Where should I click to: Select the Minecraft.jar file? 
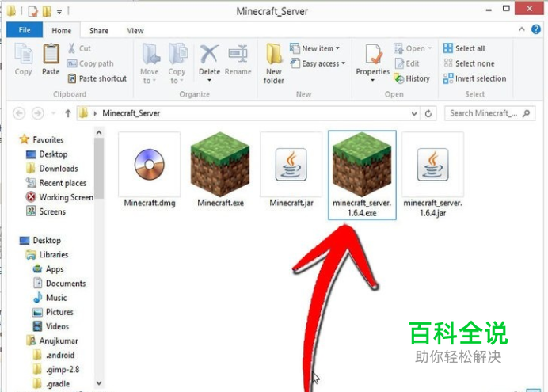point(291,169)
